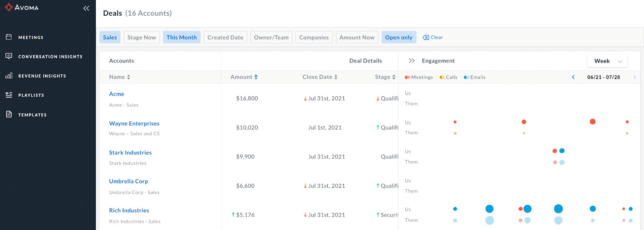Open the Created Date filter
Viewport: 644px width, 230px height.
click(x=225, y=37)
